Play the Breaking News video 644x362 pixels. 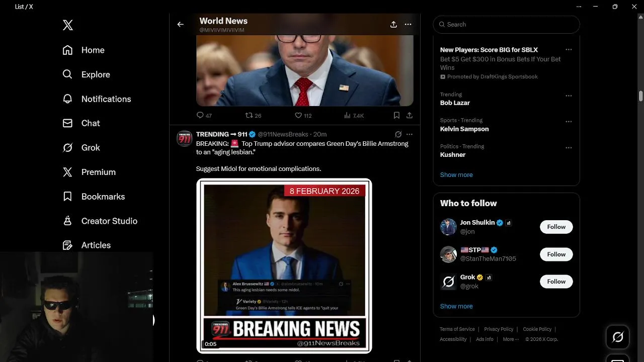pos(284,266)
